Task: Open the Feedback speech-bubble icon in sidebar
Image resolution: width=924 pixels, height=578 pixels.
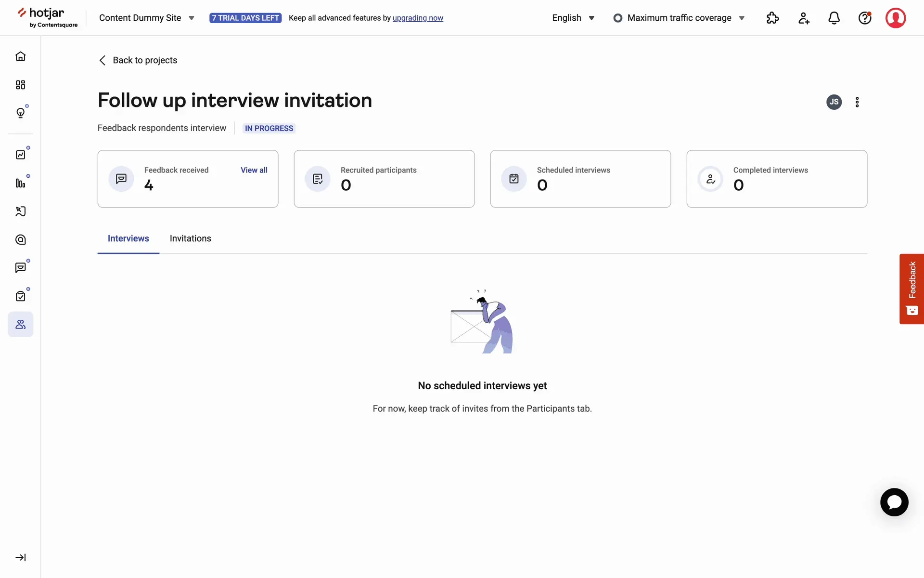Action: coord(20,268)
